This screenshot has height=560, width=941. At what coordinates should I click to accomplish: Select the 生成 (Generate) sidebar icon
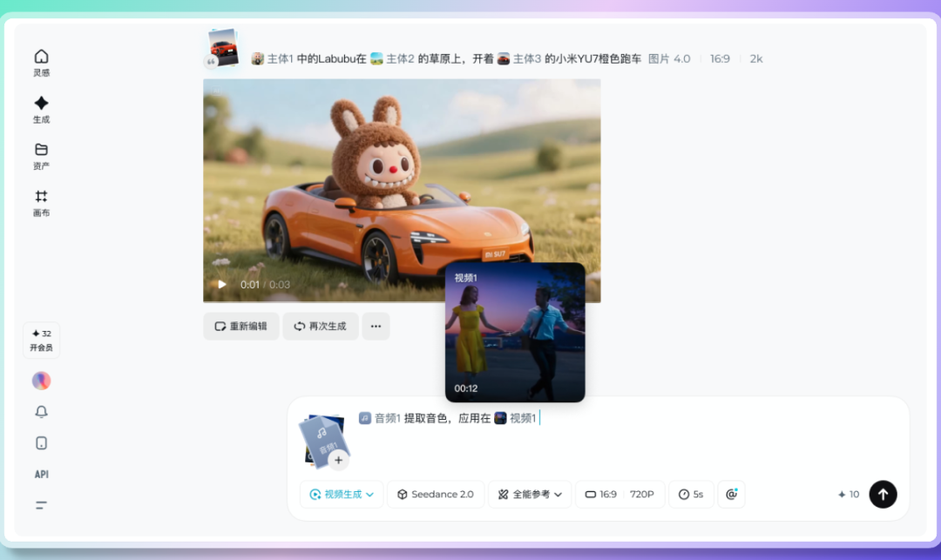41,109
